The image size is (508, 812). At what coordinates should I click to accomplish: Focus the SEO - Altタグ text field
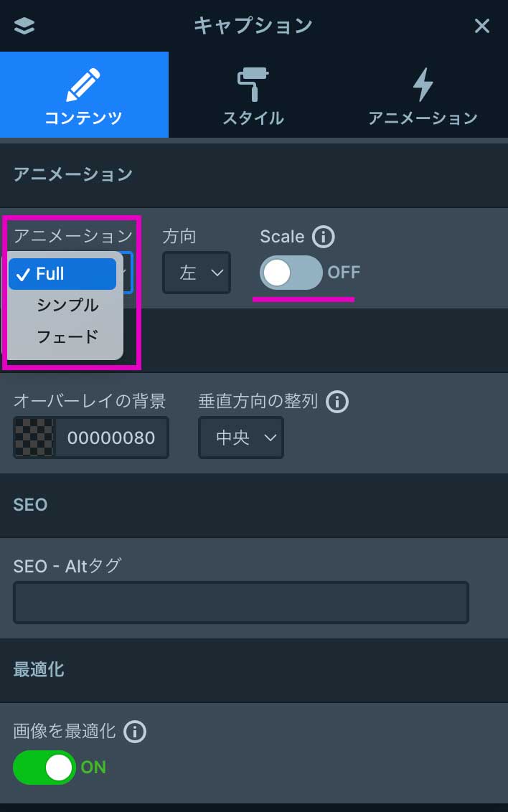[x=241, y=603]
